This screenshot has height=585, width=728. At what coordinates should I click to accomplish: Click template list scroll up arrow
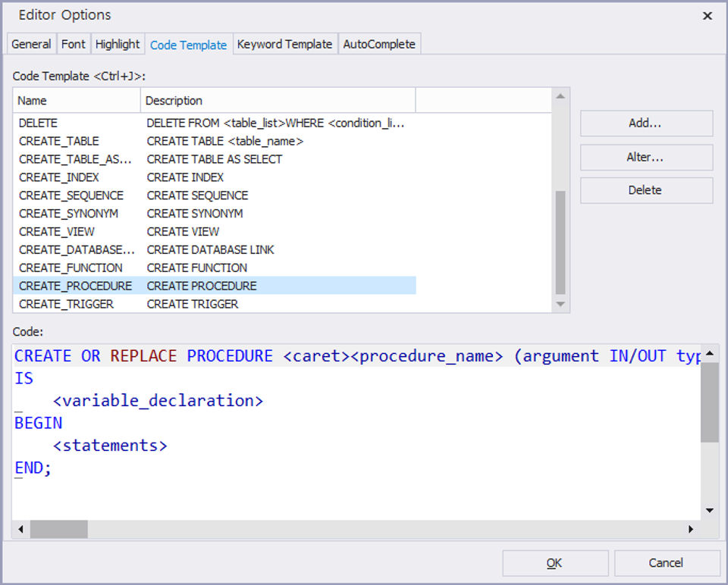(560, 96)
